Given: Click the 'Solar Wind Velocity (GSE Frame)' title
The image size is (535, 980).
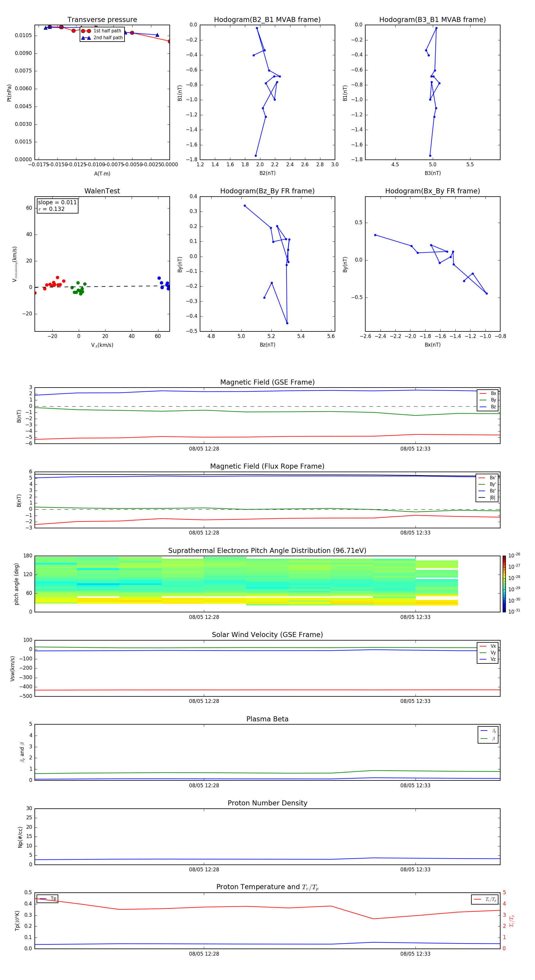Looking at the screenshot, I should coord(267,635).
